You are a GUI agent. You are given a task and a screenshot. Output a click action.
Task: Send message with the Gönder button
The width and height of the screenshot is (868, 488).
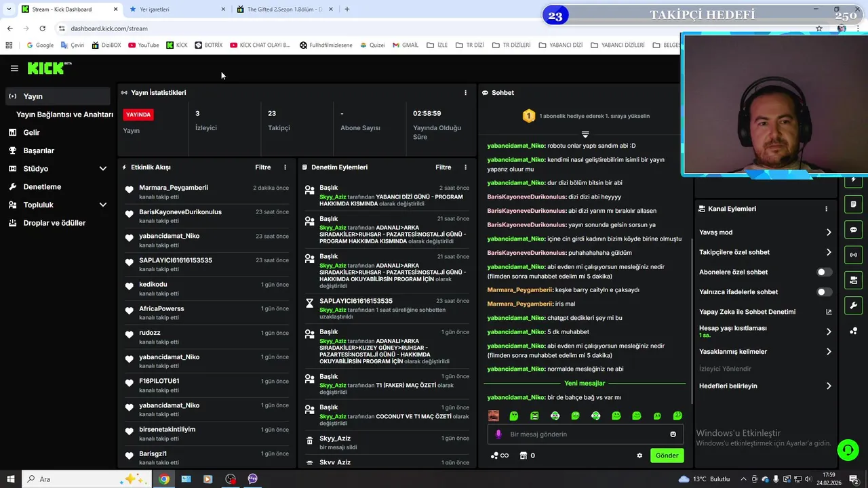tap(667, 455)
